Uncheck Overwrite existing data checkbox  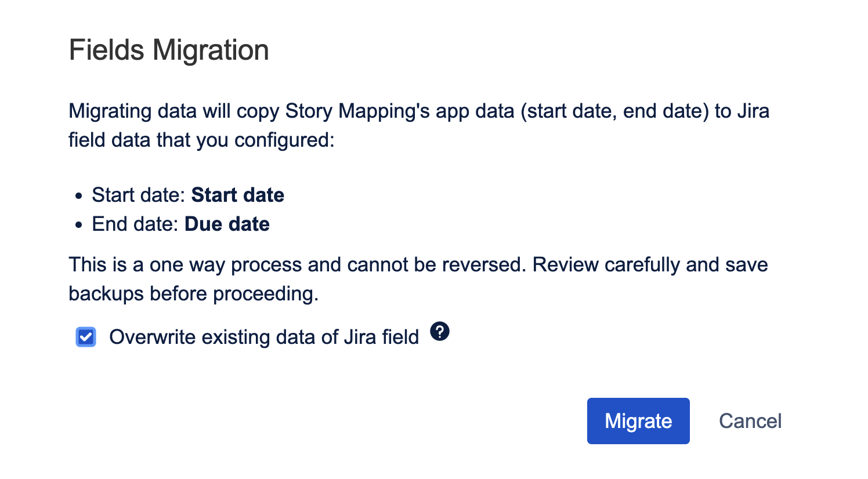pyautogui.click(x=86, y=337)
